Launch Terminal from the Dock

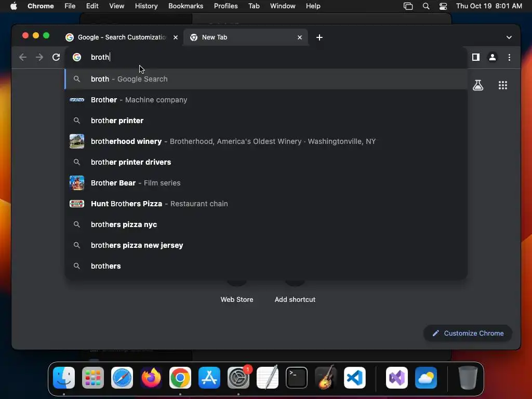pos(297,378)
